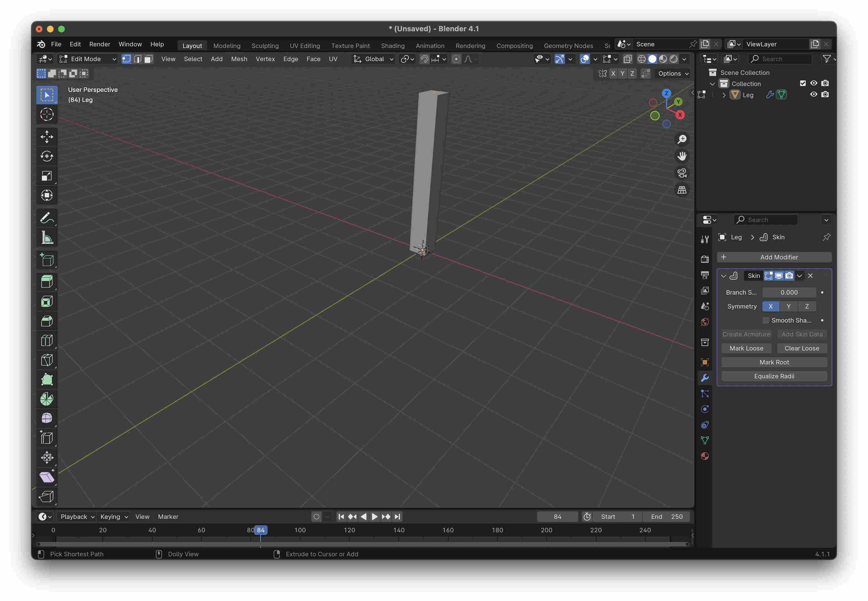Image resolution: width=868 pixels, height=601 pixels.
Task: Click the pan hand viewport icon
Action: pos(682,156)
